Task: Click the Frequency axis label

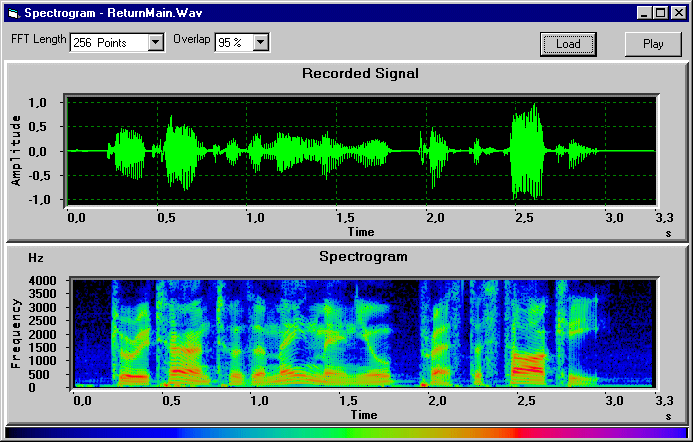Action: (16, 333)
